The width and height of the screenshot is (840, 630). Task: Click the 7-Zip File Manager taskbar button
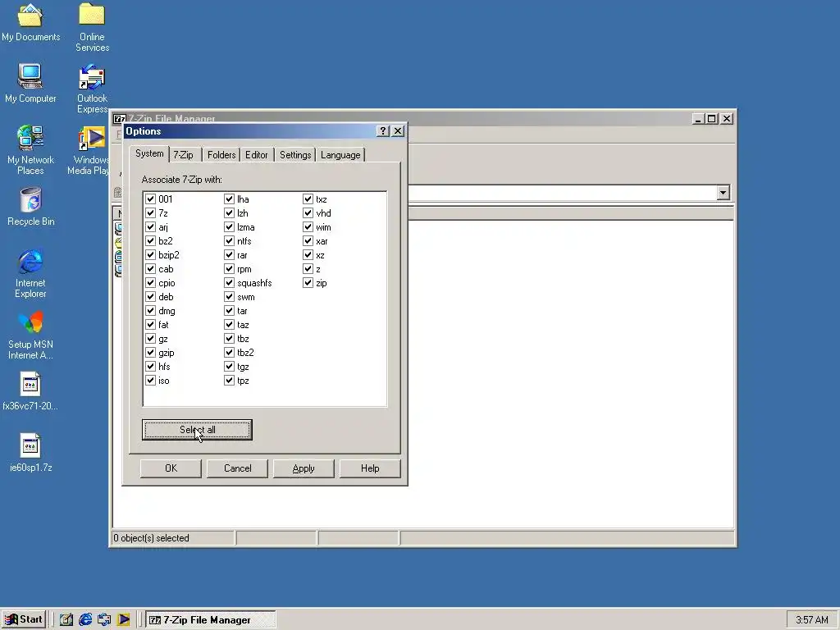tap(211, 620)
